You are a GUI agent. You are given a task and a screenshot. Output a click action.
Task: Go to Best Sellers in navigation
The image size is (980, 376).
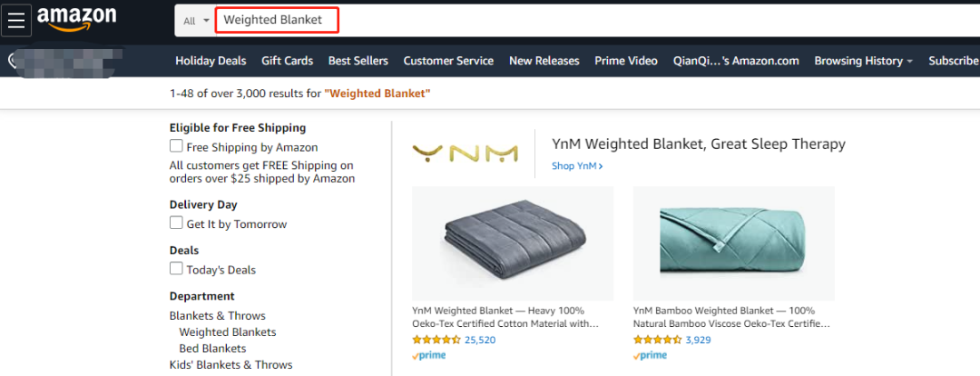coord(358,61)
